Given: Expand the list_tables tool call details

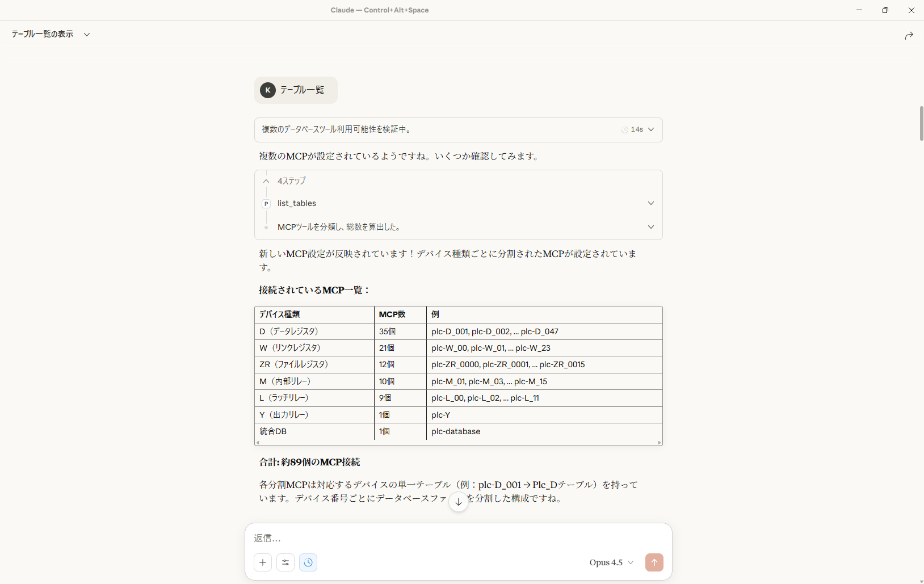Looking at the screenshot, I should point(650,203).
